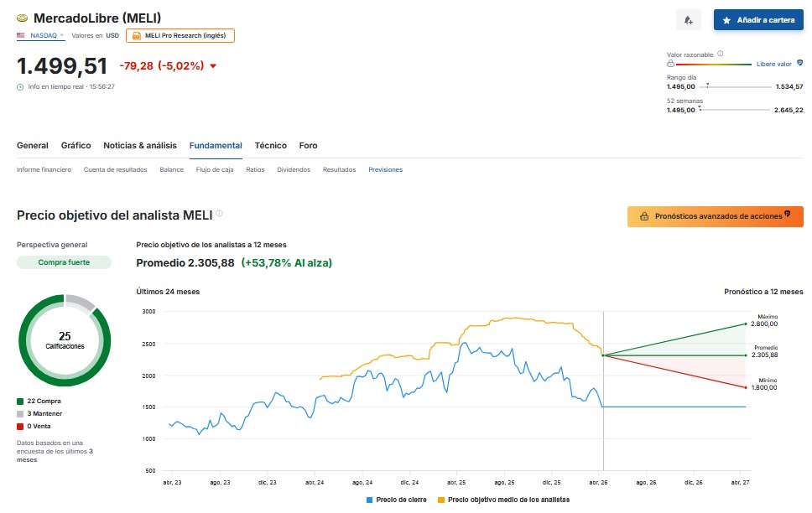Click the Pro badge icon beside Libere valor

799,63
